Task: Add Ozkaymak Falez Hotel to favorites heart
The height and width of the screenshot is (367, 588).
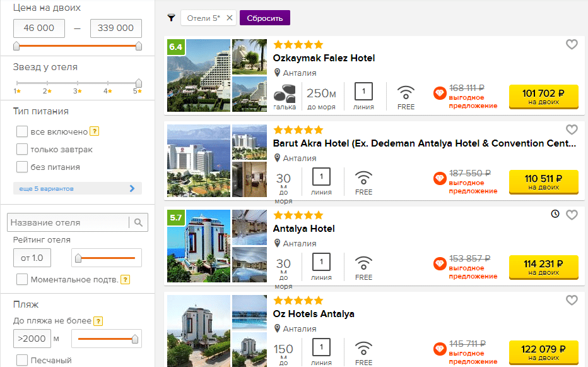Action: pos(572,44)
